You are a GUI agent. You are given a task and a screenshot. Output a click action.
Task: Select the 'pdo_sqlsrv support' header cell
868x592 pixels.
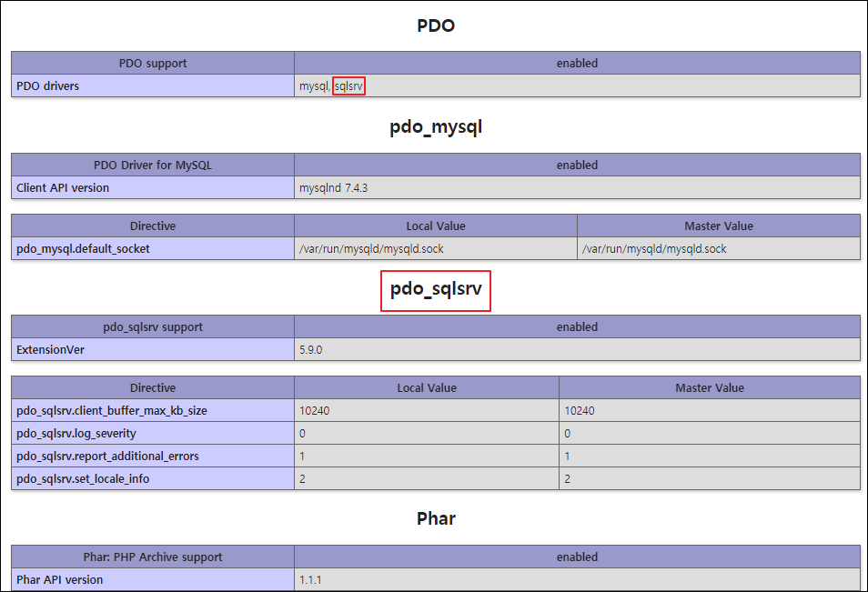pos(153,327)
